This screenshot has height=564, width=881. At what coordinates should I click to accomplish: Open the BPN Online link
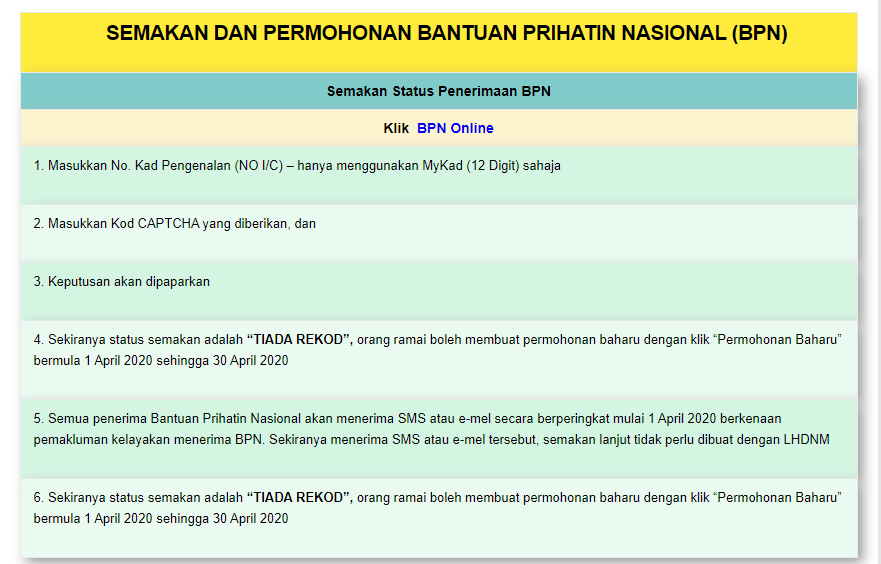tap(454, 128)
